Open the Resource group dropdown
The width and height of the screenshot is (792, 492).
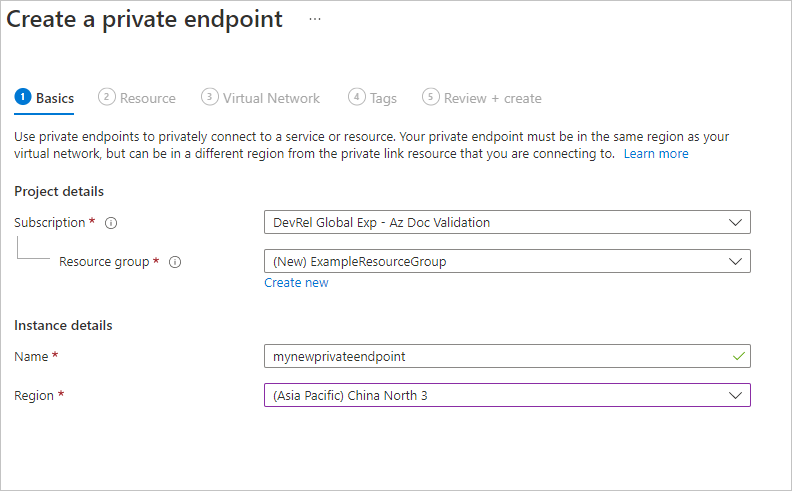(736, 261)
